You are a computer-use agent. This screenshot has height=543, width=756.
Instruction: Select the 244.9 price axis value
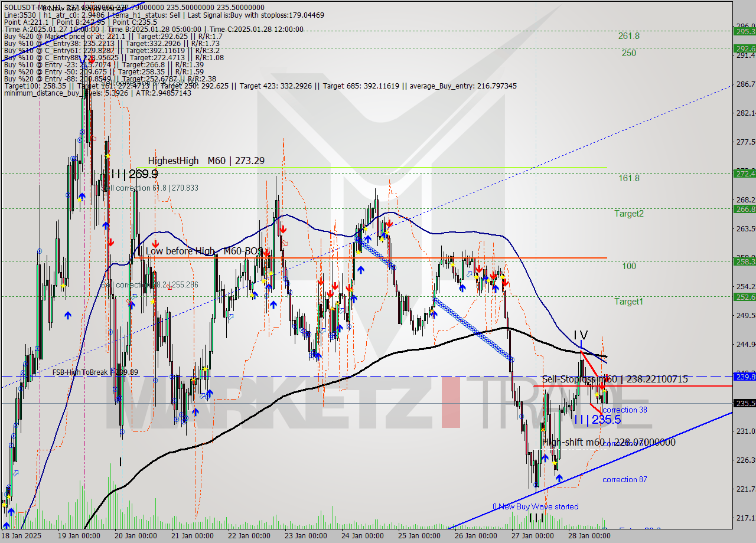tap(747, 344)
